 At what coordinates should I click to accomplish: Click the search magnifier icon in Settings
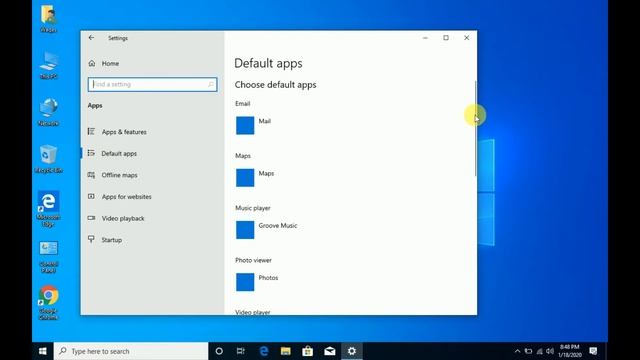click(211, 84)
